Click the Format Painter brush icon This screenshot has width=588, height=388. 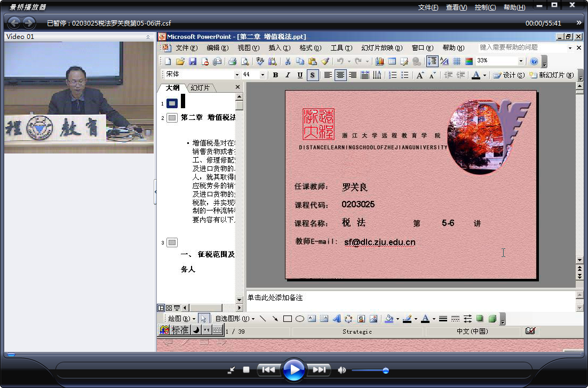click(325, 61)
